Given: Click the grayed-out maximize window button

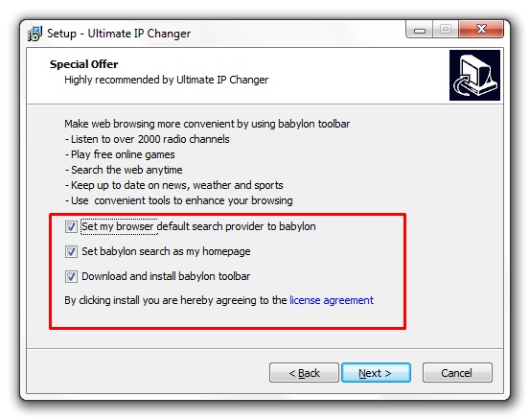Looking at the screenshot, I should click(446, 30).
